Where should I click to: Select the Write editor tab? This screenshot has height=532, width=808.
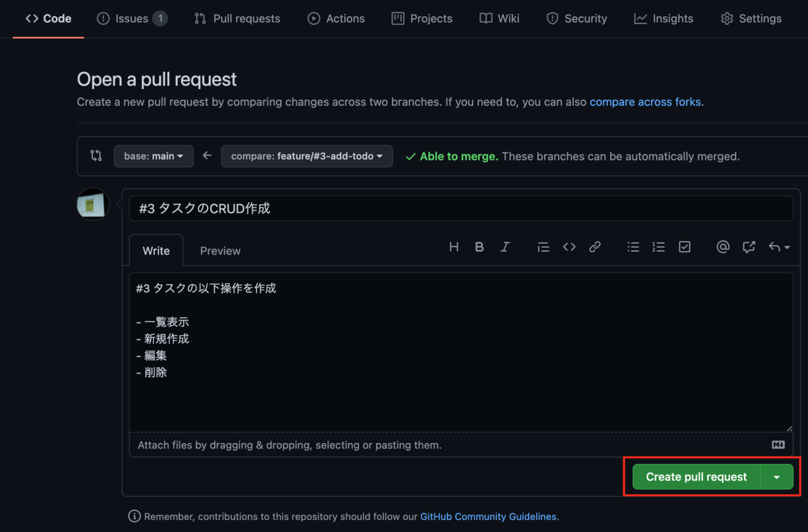(x=156, y=251)
